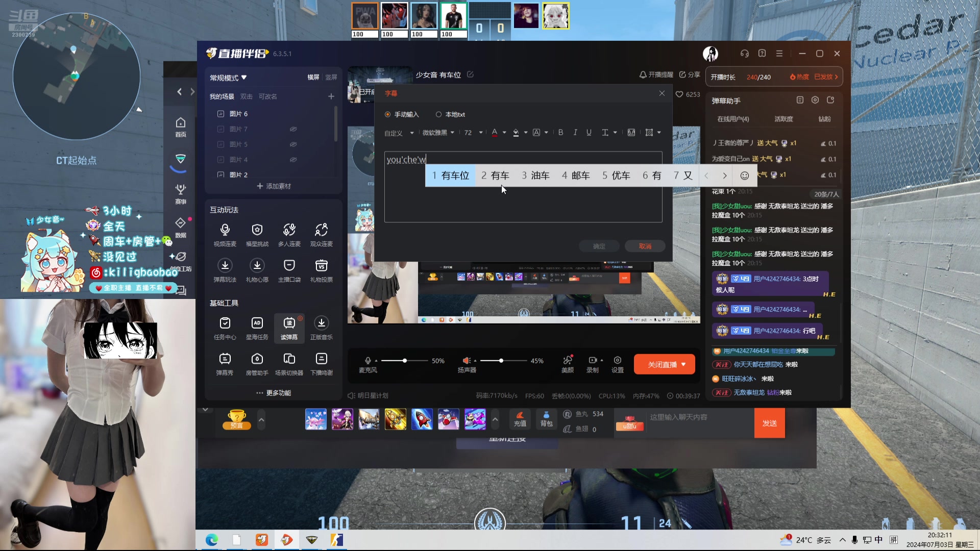Show hidden 图片 5 via eye icon

point(293,144)
